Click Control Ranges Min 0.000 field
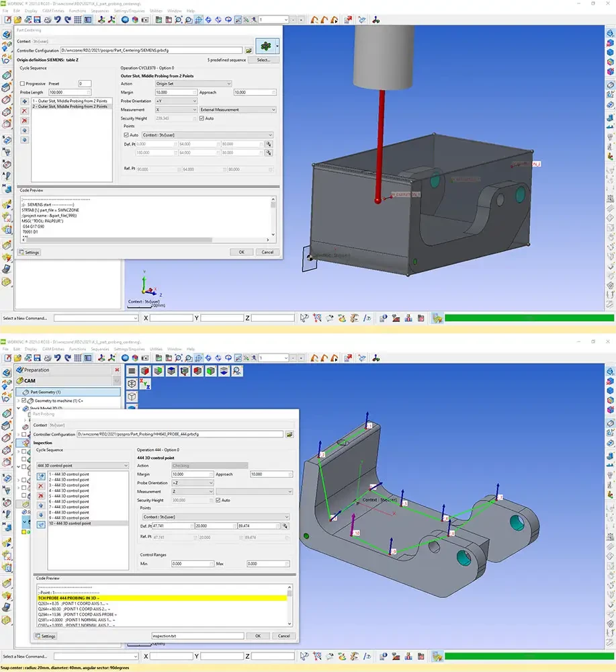The image size is (616, 672). pos(192,564)
